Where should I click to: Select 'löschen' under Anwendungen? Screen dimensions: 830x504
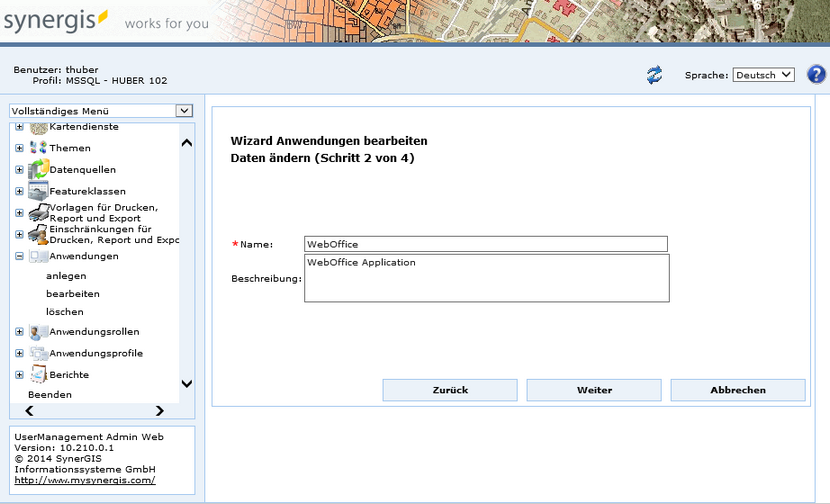(x=65, y=312)
